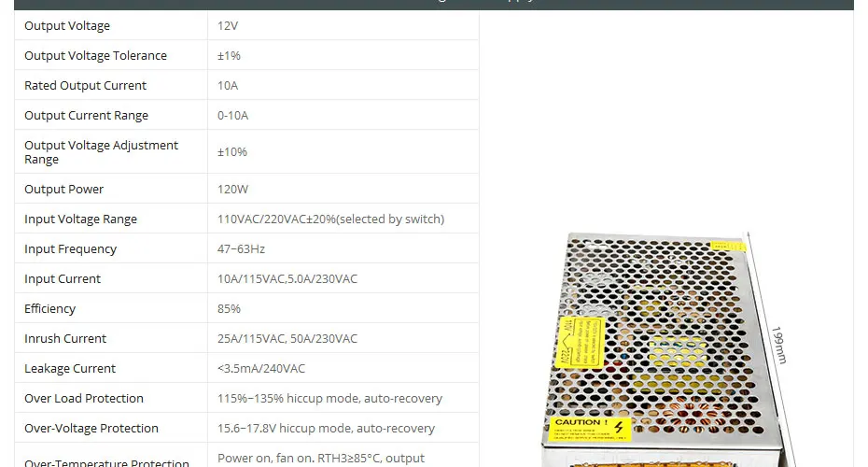This screenshot has width=868, height=467.
Task: Click 'Output Current Range' label
Action: click(87, 115)
